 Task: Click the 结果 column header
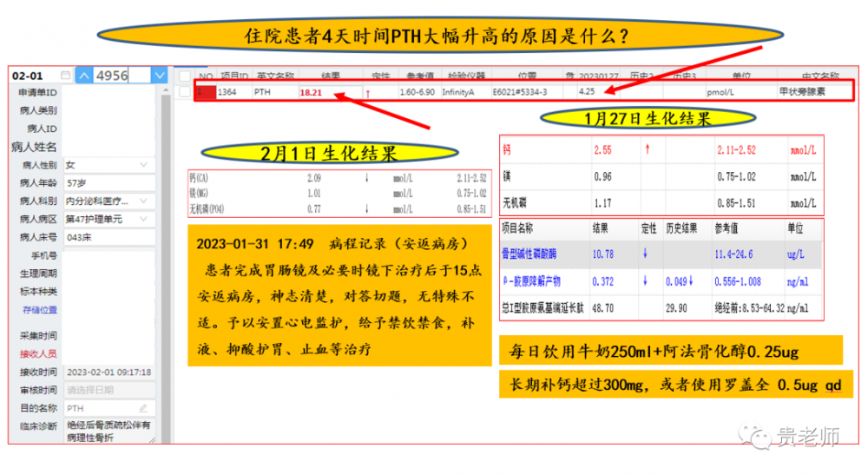pos(331,76)
